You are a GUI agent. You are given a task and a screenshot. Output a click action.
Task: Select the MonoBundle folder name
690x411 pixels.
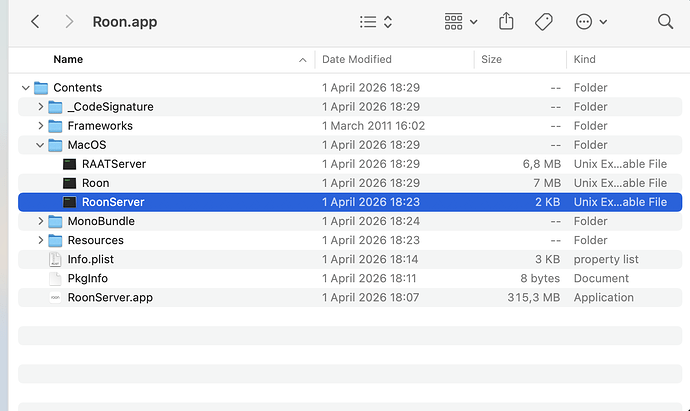click(x=101, y=221)
